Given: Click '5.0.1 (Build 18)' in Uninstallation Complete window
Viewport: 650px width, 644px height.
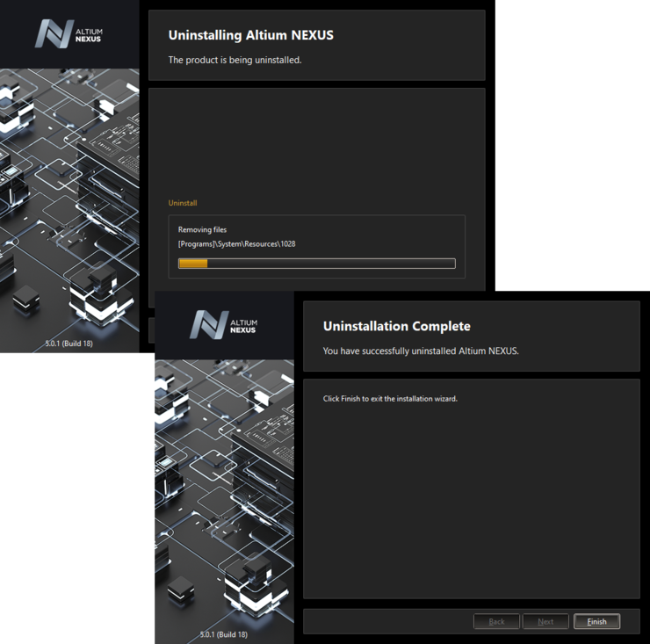Looking at the screenshot, I should point(224,634).
